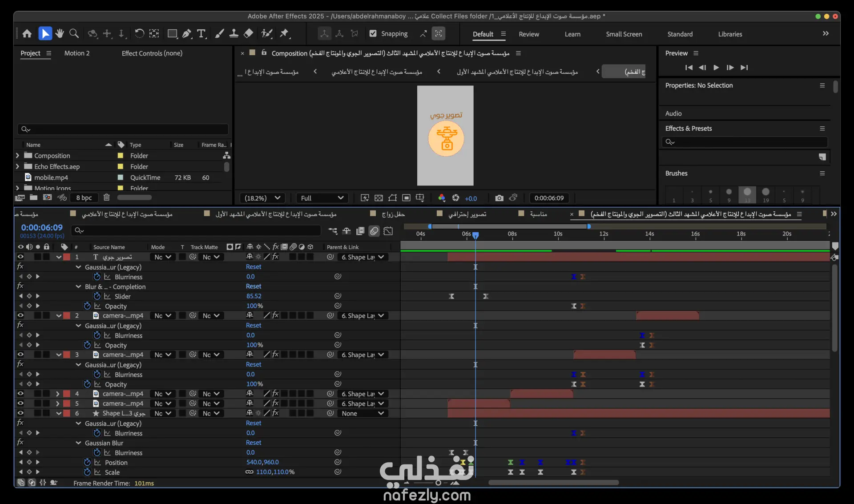Select the Type tool
The width and height of the screenshot is (854, 504).
coord(201,34)
